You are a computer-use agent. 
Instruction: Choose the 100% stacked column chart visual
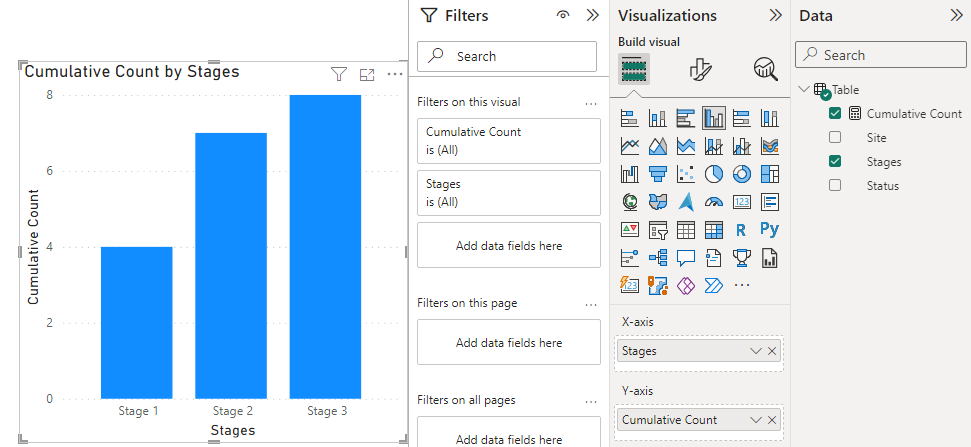tap(770, 118)
